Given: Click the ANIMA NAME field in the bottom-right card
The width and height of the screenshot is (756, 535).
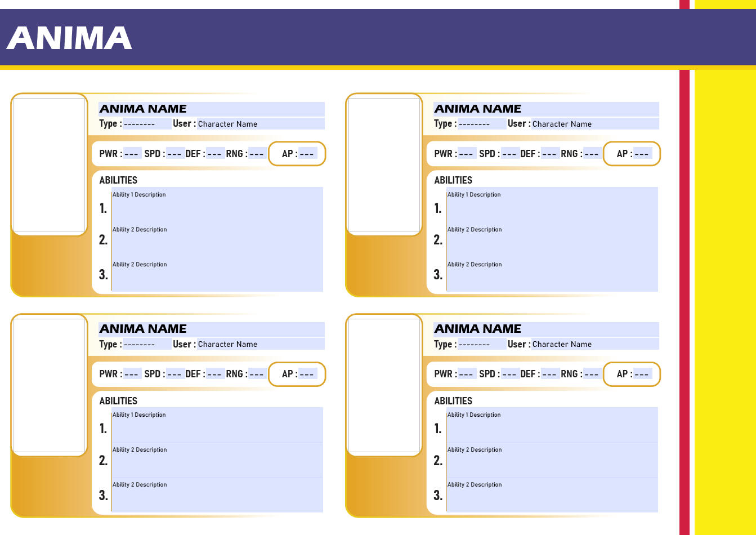Looking at the screenshot, I should click(x=545, y=329).
